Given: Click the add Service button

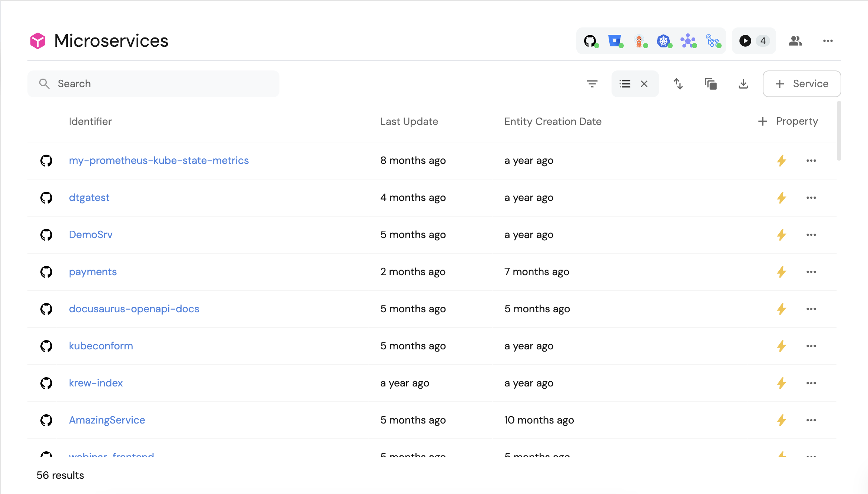Looking at the screenshot, I should tap(802, 84).
